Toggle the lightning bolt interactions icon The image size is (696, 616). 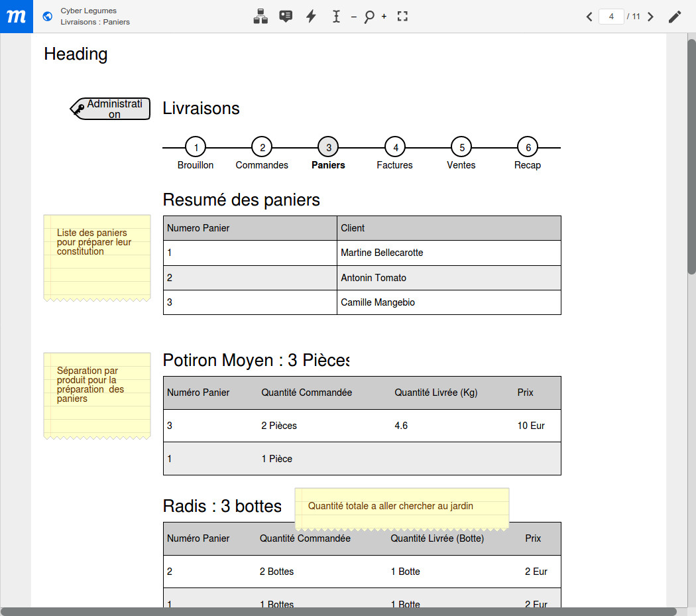coord(311,17)
